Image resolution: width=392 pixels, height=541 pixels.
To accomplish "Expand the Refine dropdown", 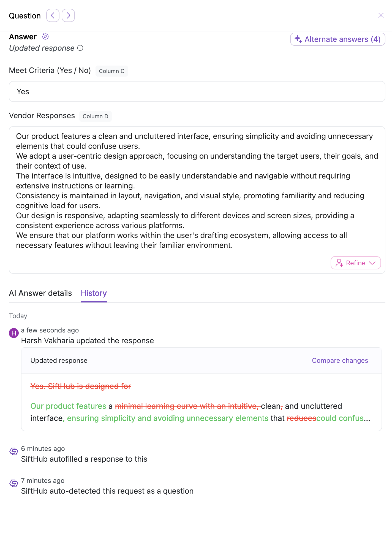I will tap(356, 263).
